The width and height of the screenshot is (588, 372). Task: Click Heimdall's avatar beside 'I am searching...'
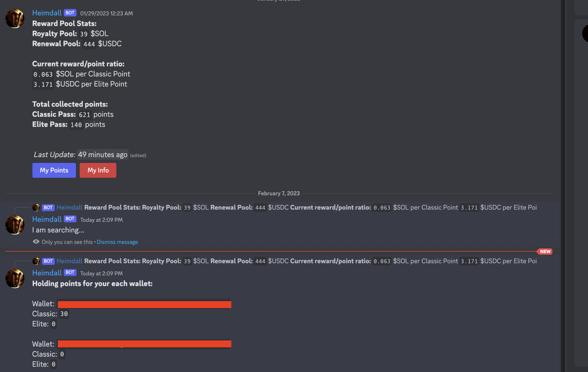pyautogui.click(x=15, y=225)
